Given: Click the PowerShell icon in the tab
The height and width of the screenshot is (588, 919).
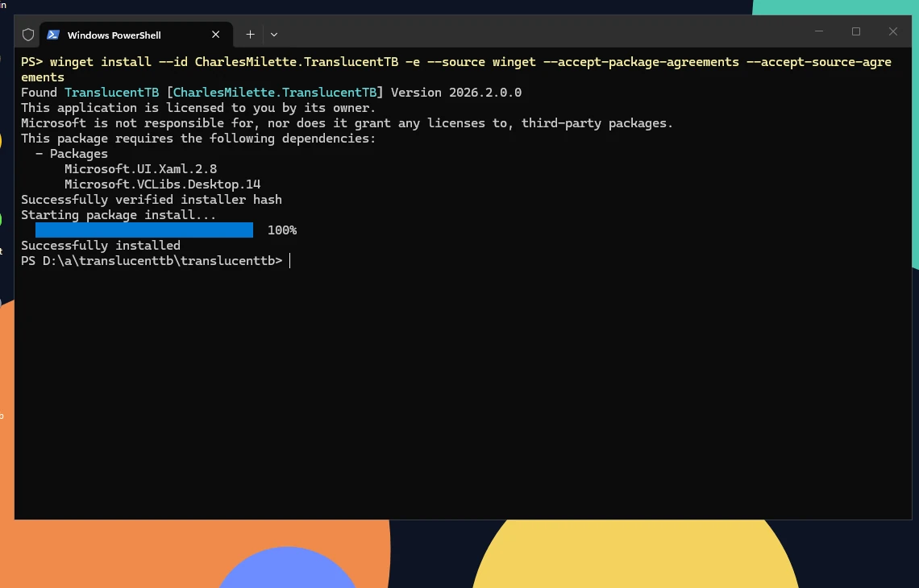Looking at the screenshot, I should click(x=53, y=35).
